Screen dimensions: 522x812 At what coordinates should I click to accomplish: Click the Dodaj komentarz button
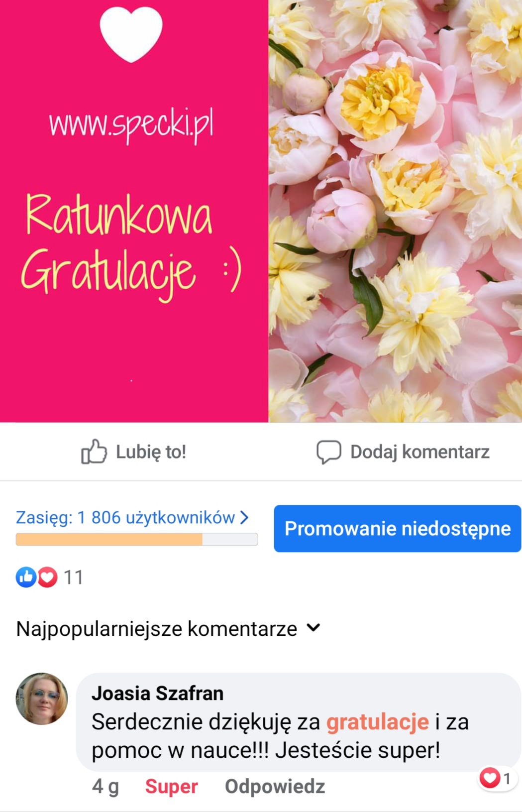click(403, 452)
